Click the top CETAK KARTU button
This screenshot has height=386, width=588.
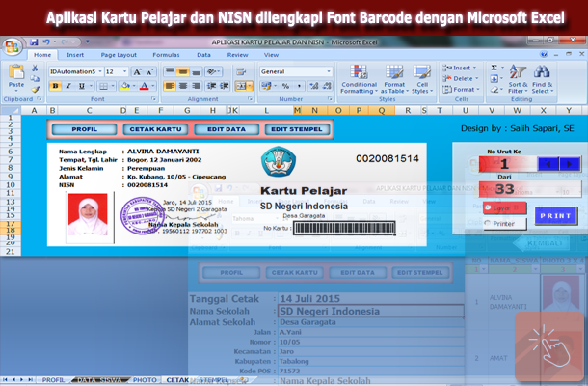click(x=155, y=129)
